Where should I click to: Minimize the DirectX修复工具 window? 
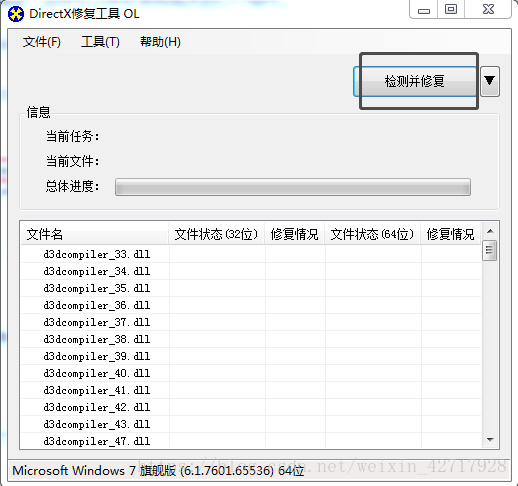pos(424,10)
